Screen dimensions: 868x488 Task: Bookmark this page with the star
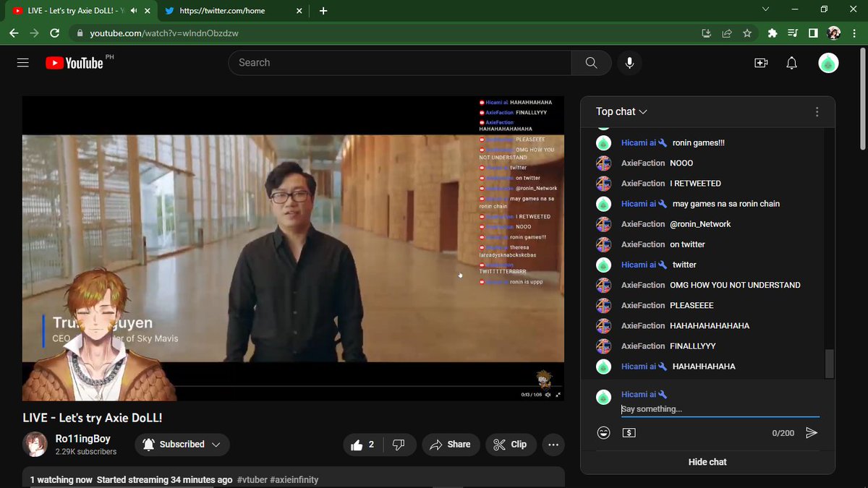(746, 33)
